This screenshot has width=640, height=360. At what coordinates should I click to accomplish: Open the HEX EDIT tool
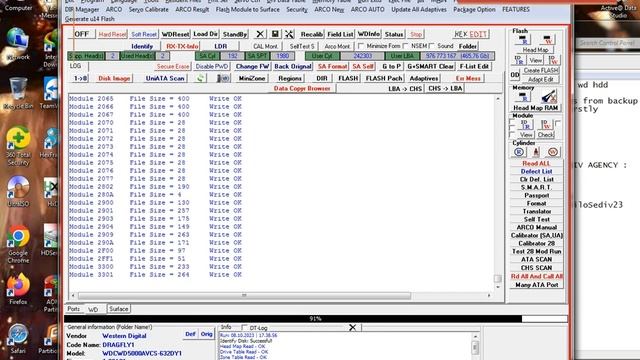click(471, 34)
